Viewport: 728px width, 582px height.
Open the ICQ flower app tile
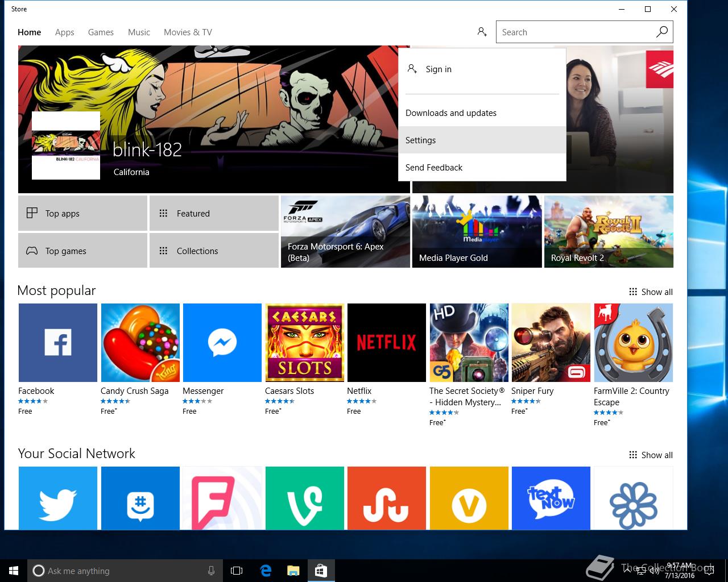pyautogui.click(x=634, y=498)
